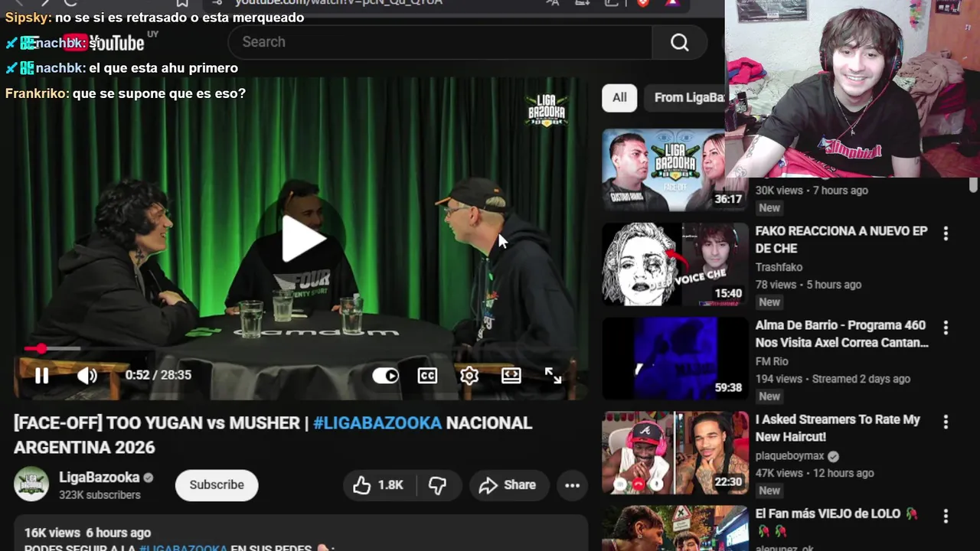Image resolution: width=980 pixels, height=551 pixels.
Task: Open Alma De Barrio - Programa 460 title
Action: pyautogui.click(x=841, y=334)
